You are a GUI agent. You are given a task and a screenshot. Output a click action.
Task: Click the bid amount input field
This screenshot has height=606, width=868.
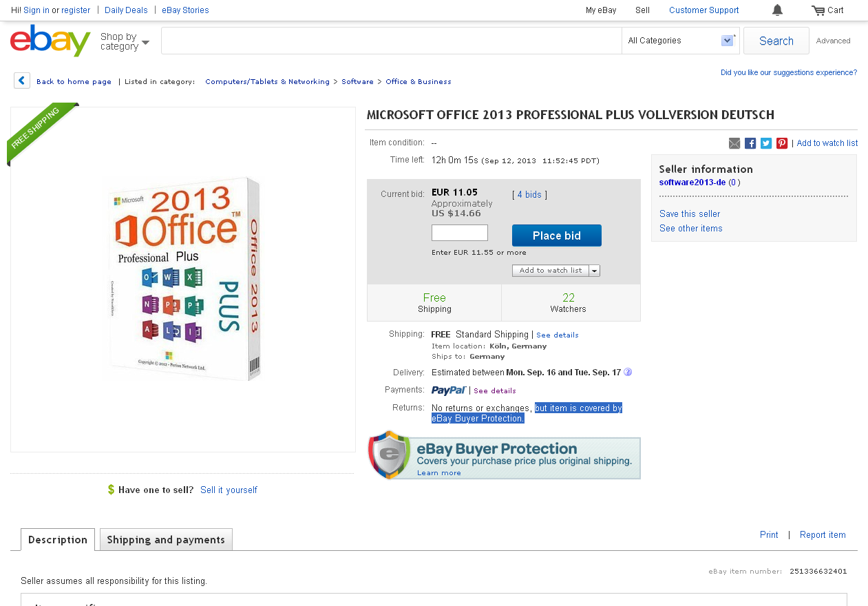459,233
